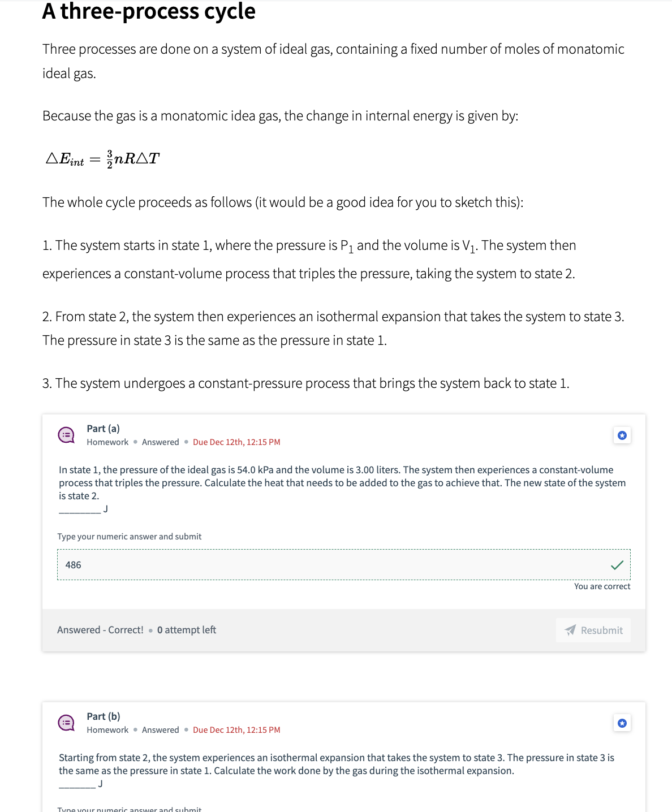Click the blue star badge on Part (a)
The image size is (672, 812).
point(622,435)
